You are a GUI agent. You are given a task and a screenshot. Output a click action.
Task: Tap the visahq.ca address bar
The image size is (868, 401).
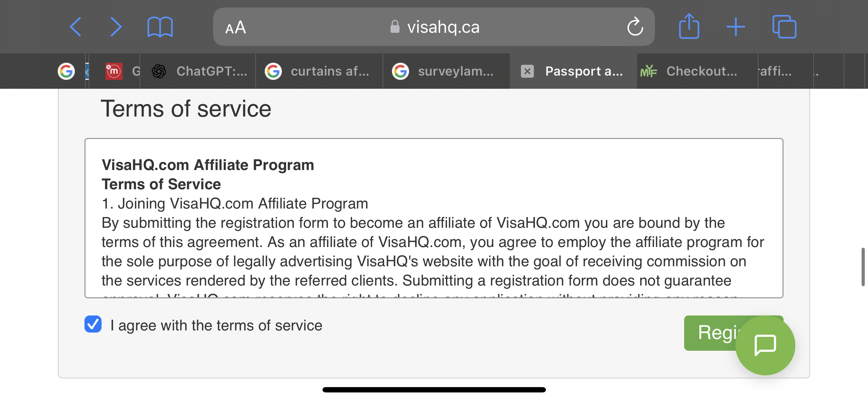coord(434,27)
